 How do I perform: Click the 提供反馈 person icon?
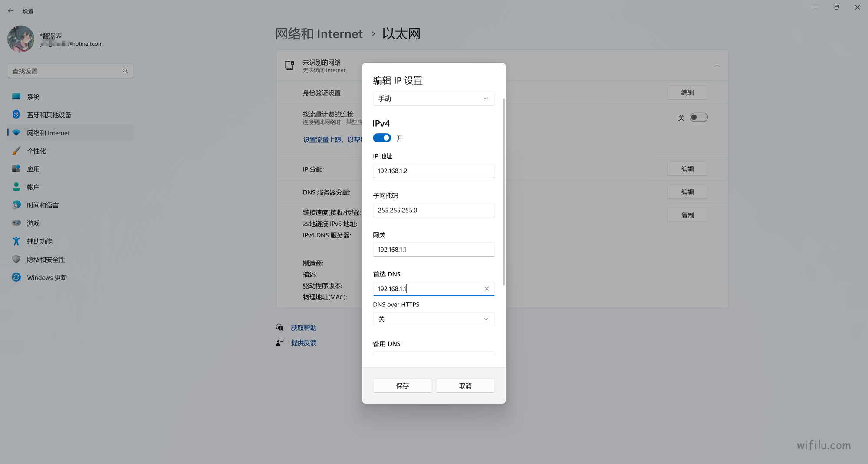point(280,342)
